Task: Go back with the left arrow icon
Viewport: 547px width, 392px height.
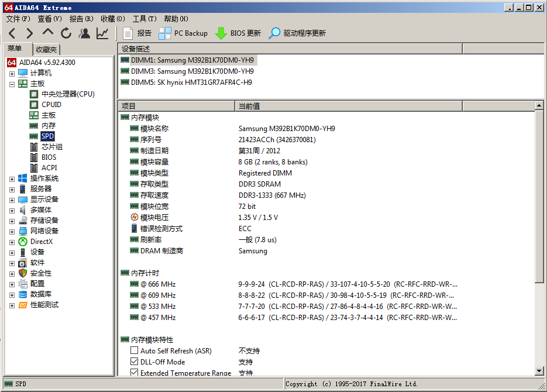Action: coord(12,33)
